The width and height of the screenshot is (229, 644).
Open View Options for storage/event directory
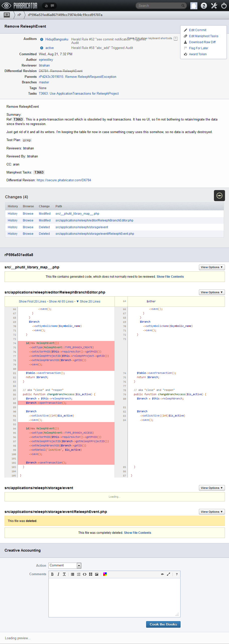(212, 488)
